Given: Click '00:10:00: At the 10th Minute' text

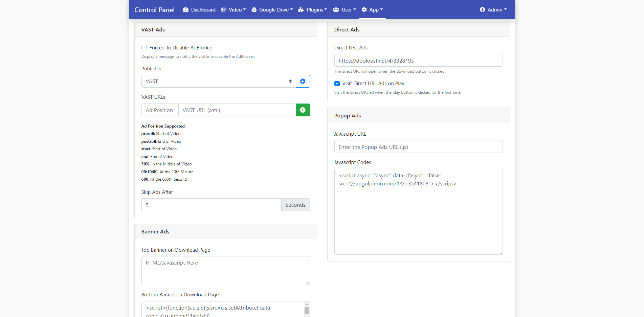Looking at the screenshot, I should coord(168,172).
